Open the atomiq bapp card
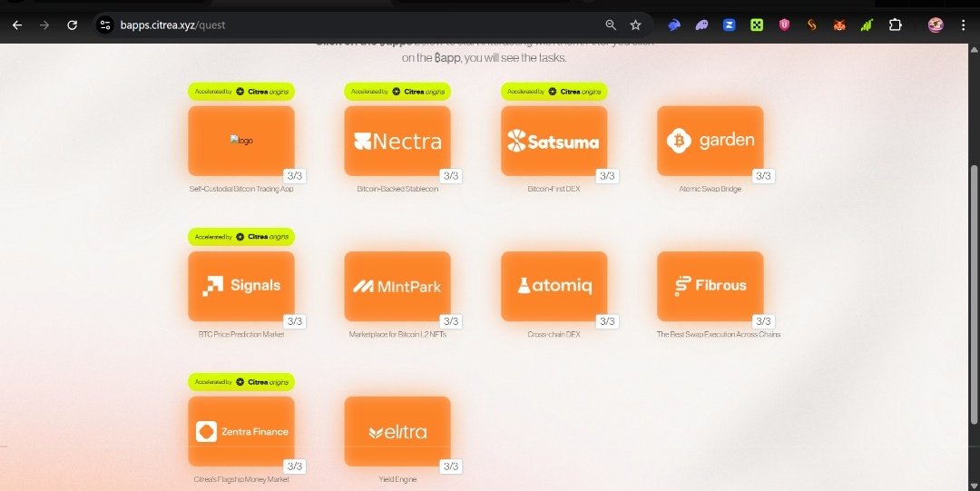 pyautogui.click(x=554, y=286)
